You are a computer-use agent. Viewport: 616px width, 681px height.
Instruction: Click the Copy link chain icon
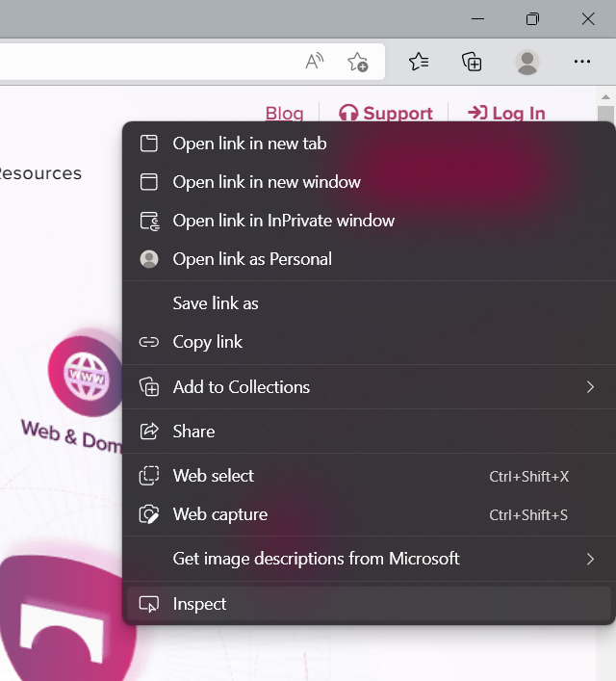149,342
